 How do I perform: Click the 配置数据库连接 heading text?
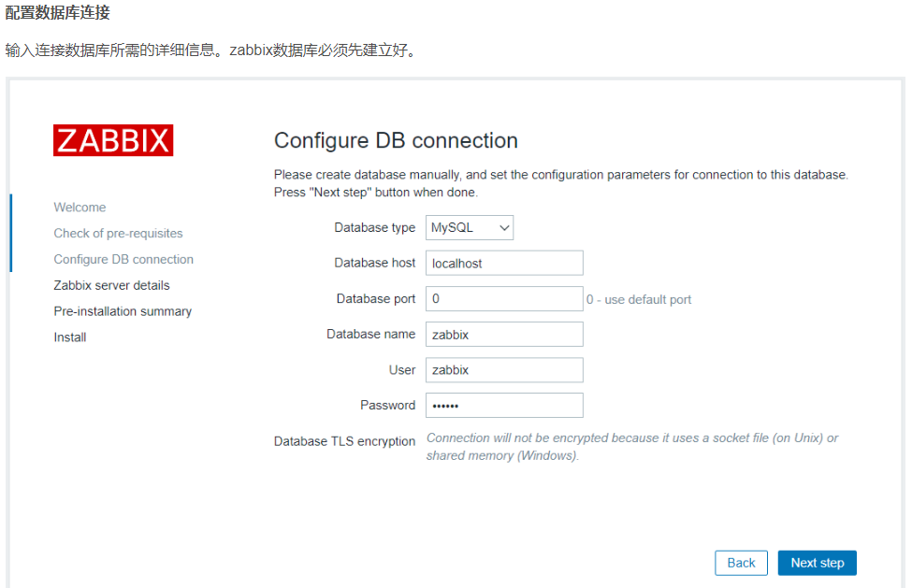(x=57, y=12)
